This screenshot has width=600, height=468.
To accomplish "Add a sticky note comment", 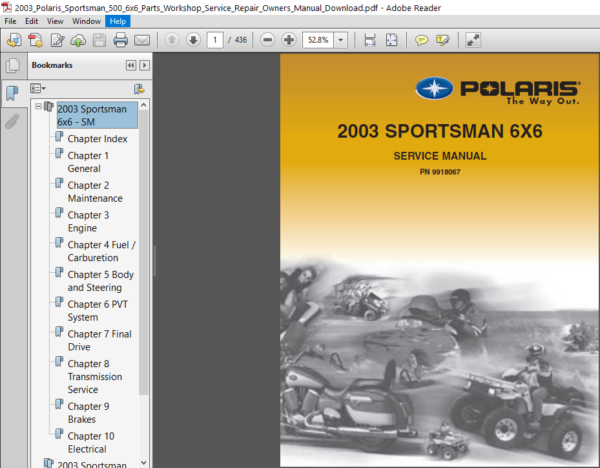I will coord(421,40).
